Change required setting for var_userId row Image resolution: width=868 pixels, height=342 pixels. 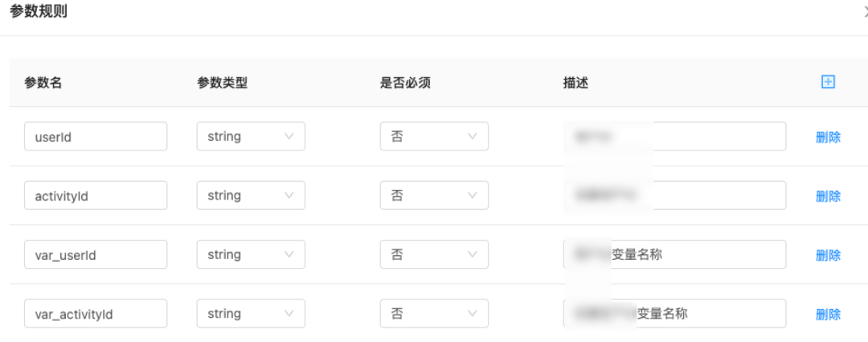(434, 254)
